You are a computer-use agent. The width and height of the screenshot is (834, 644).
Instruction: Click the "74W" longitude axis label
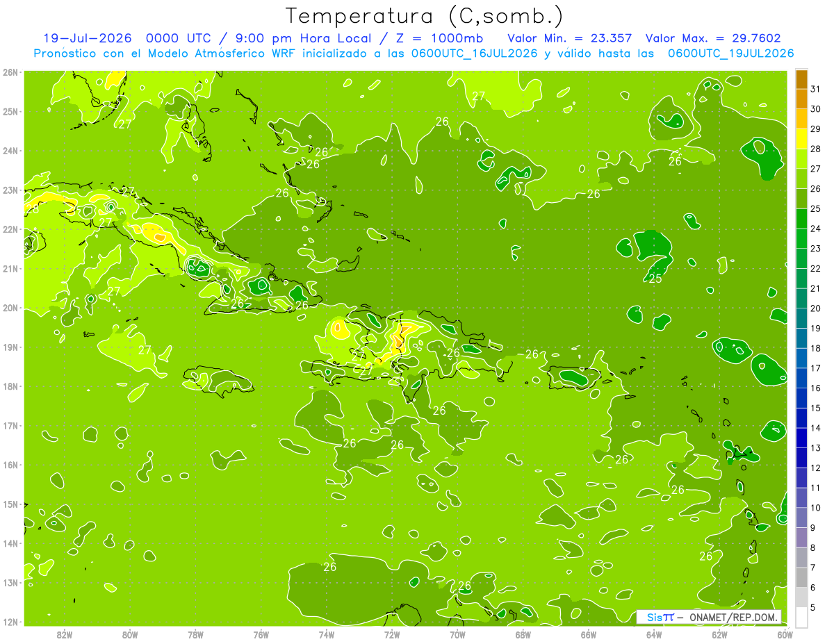click(x=327, y=634)
